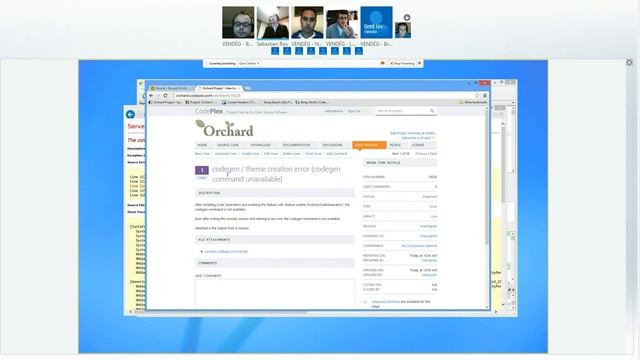
Task: Open the HOME tab
Action: pyautogui.click(x=202, y=145)
